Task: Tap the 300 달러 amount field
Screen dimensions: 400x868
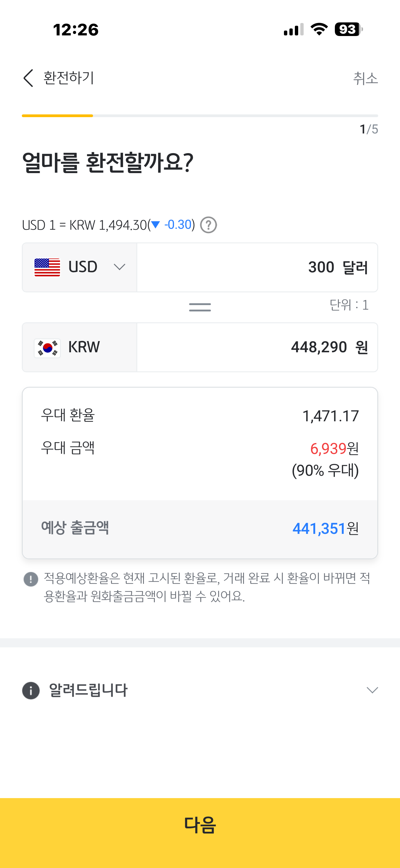Action: [x=257, y=267]
